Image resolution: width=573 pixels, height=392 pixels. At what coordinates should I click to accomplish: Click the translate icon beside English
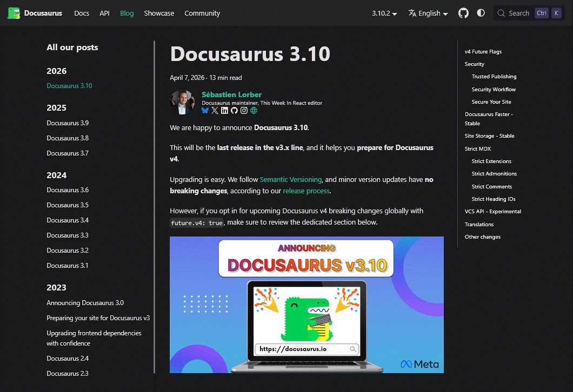pyautogui.click(x=412, y=13)
